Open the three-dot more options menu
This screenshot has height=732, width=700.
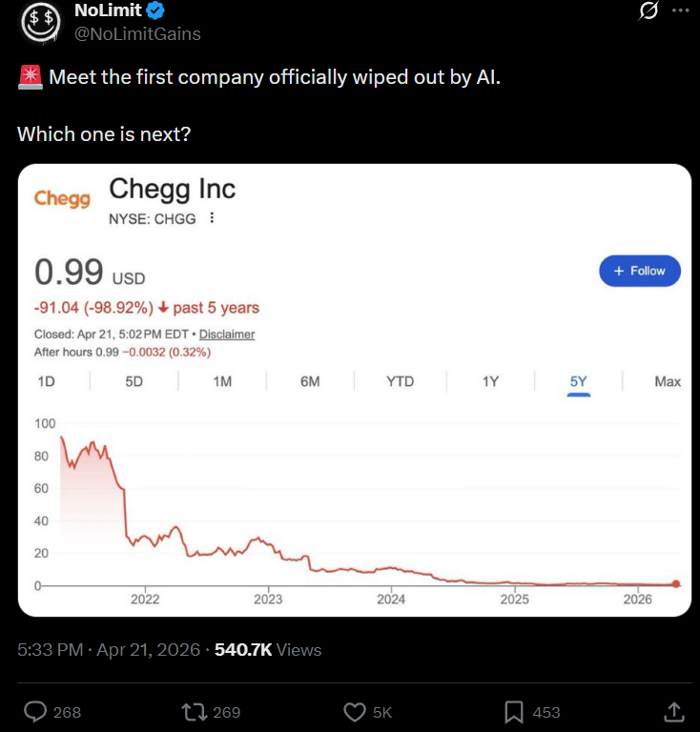[x=680, y=11]
